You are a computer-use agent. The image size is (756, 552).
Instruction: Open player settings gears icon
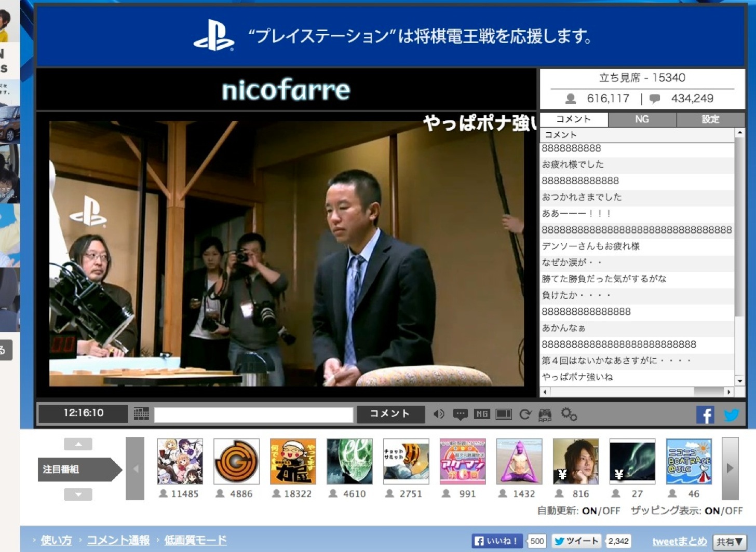click(569, 414)
